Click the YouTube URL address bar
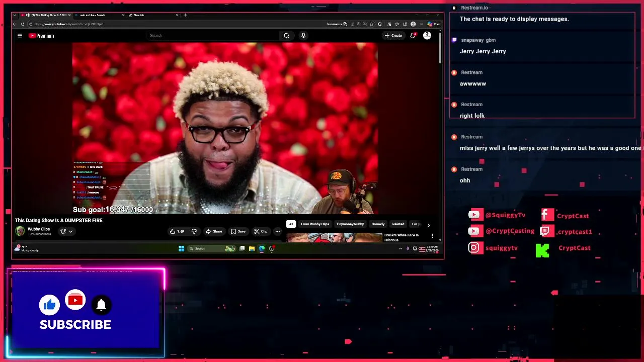The image size is (644, 362). (176, 24)
